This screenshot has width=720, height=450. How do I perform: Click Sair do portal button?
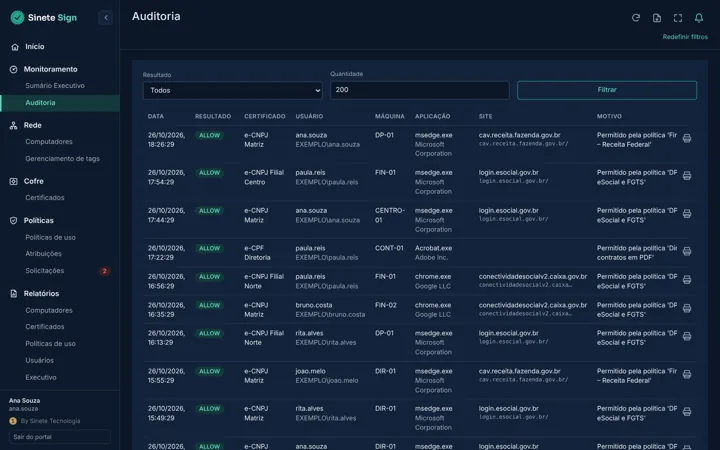[60, 437]
